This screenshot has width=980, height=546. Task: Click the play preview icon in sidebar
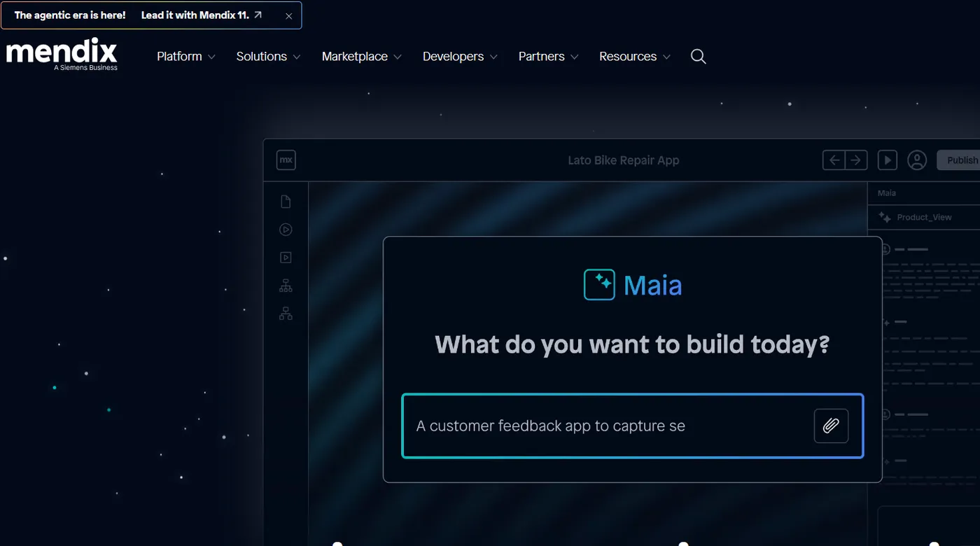coord(286,257)
